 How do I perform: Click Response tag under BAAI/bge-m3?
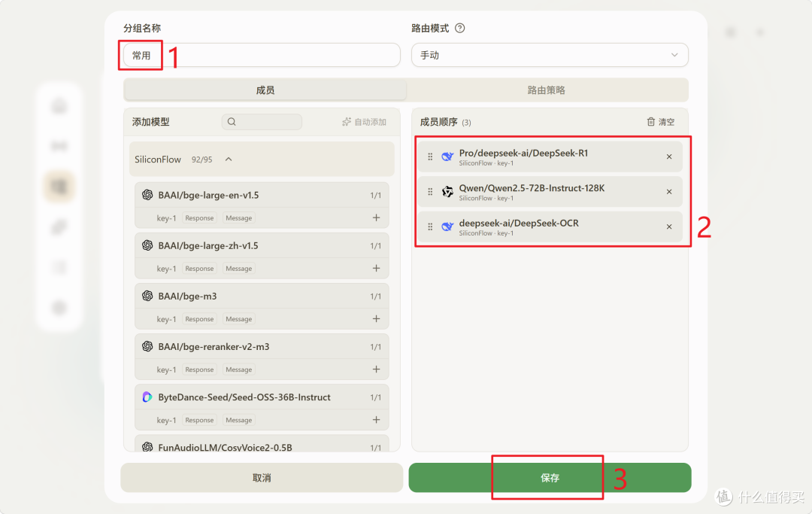coord(199,319)
